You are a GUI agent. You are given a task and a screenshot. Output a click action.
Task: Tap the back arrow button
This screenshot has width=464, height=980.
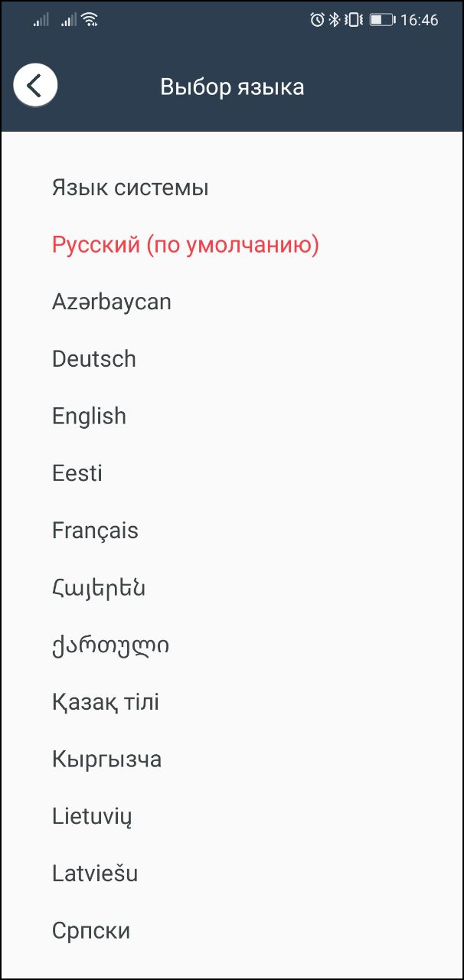point(35,86)
